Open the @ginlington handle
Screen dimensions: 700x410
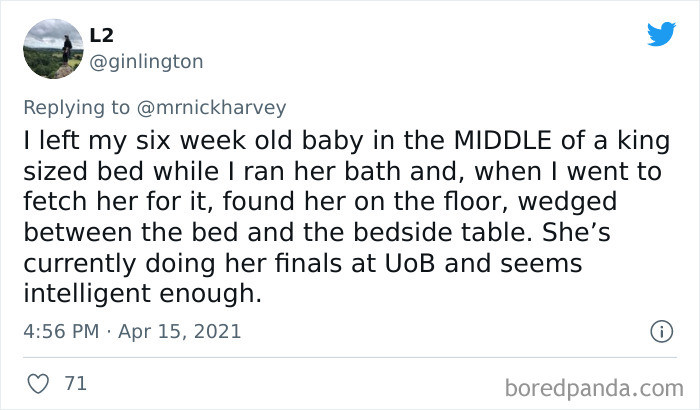(146, 62)
